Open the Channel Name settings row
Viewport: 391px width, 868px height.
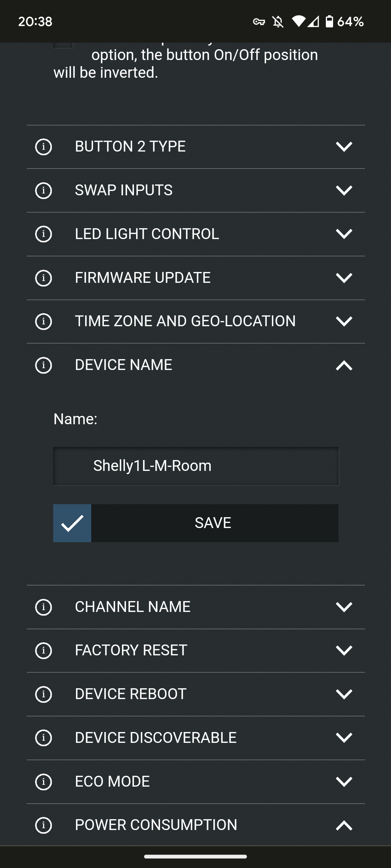click(x=195, y=607)
